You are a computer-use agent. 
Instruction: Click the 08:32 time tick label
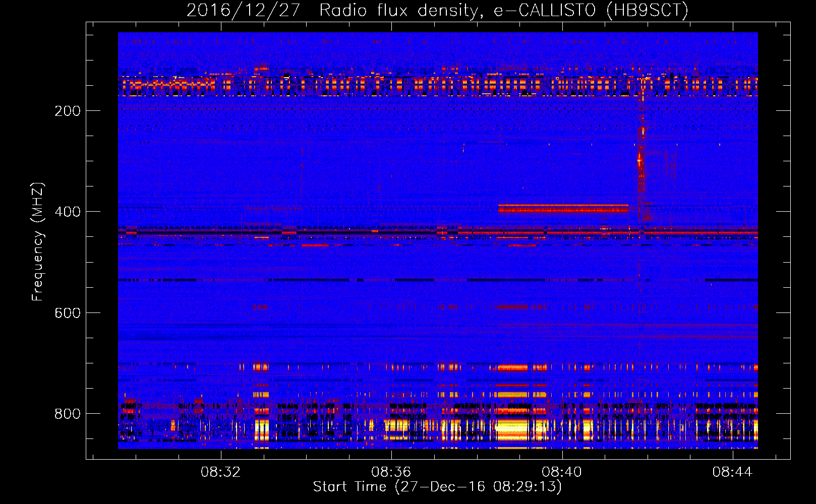[x=221, y=472]
